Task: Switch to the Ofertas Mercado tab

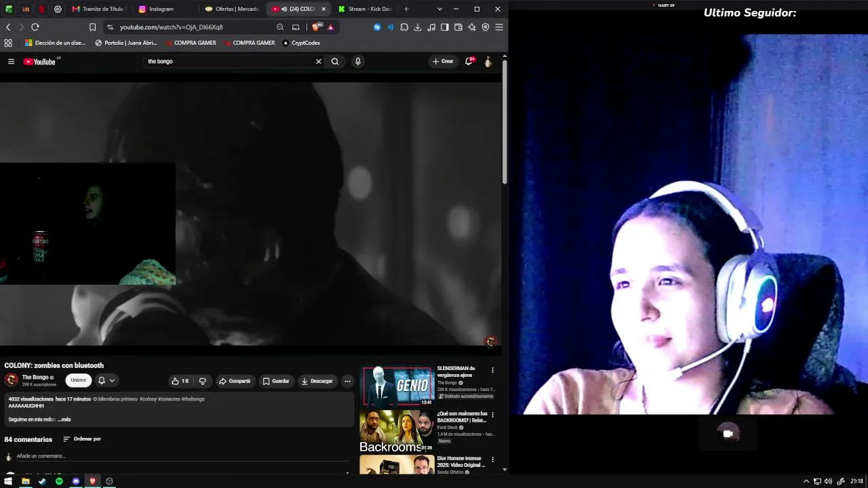Action: click(x=232, y=9)
